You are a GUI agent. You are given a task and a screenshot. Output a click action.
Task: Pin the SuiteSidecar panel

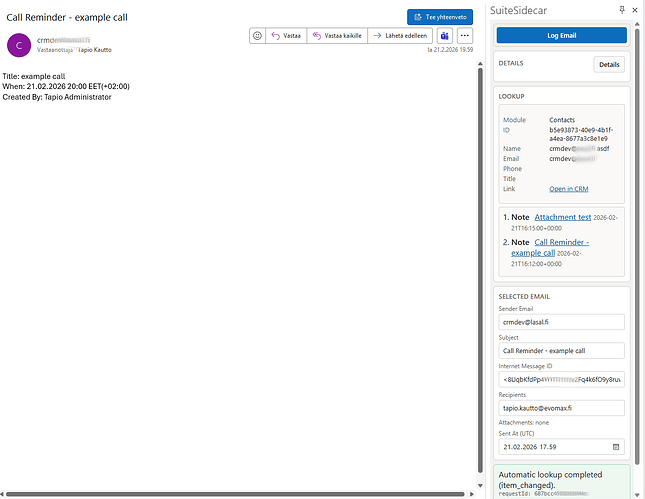click(x=622, y=9)
